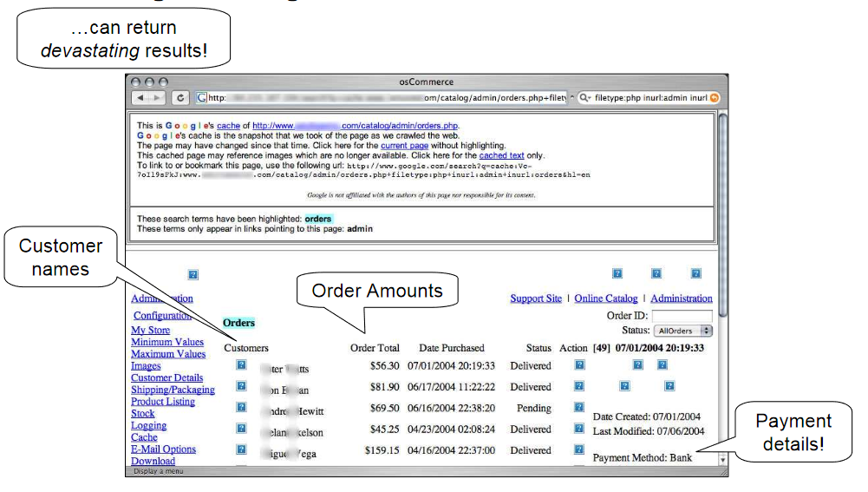This screenshot has width=868, height=492.
Task: Open the Customer Details sidebar link
Action: pos(166,377)
